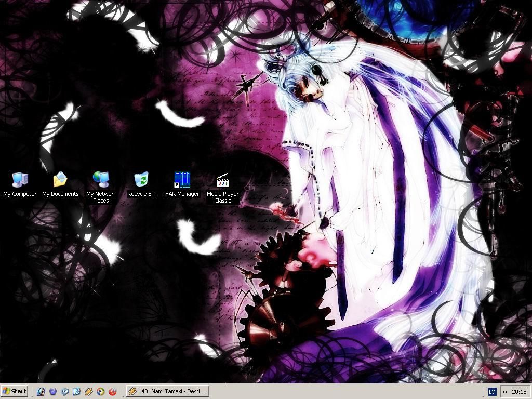Launch the blue square arrow quick launch icon
Image resolution: width=532 pixels, height=399 pixels.
[x=77, y=392]
